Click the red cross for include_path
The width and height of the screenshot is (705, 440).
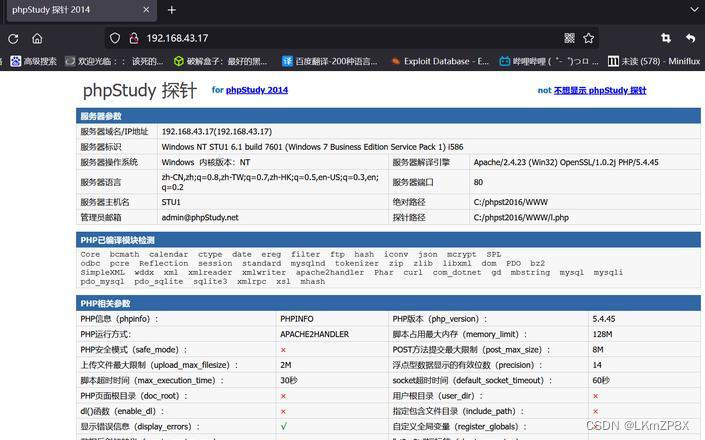tap(596, 411)
